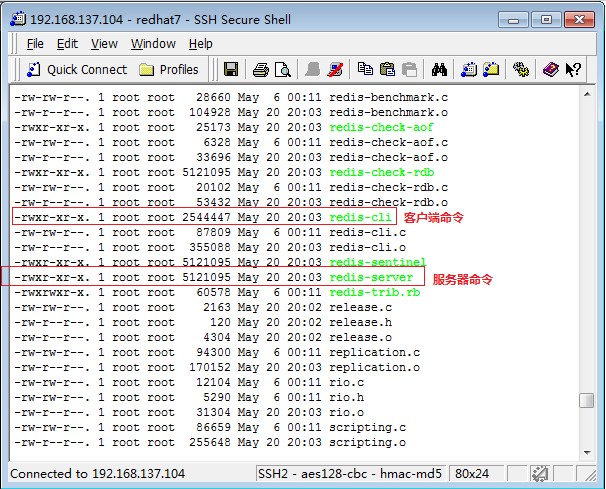The height and width of the screenshot is (489, 606).
Task: Click the Find binoculars icon
Action: point(439,70)
